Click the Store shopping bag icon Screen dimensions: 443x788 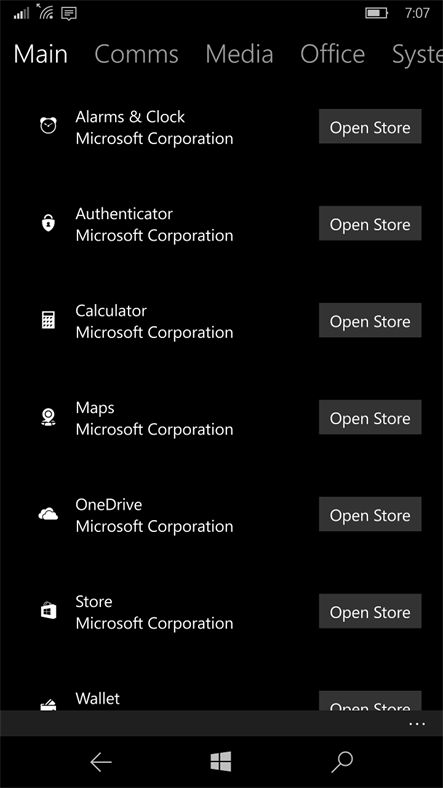coord(48,611)
